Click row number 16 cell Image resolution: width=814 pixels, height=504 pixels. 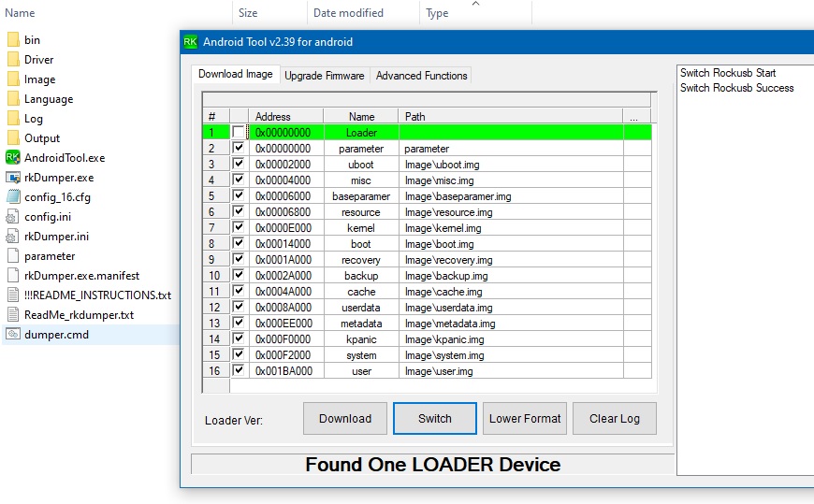click(x=215, y=371)
